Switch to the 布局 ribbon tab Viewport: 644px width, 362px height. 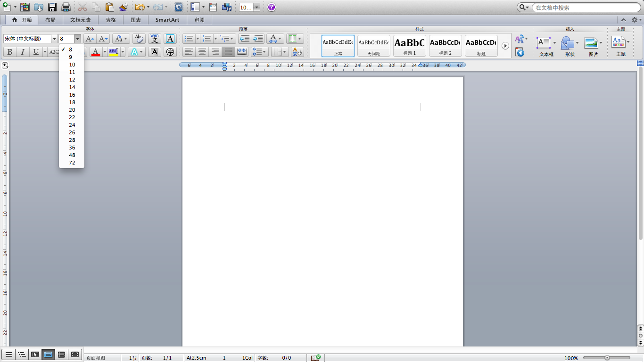point(50,20)
